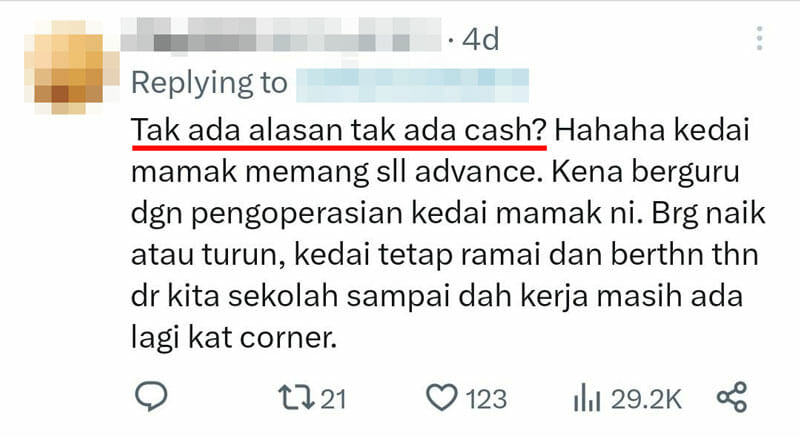800x437 pixels.
Task: Like the tweet with the heart icon
Action: coord(441,398)
